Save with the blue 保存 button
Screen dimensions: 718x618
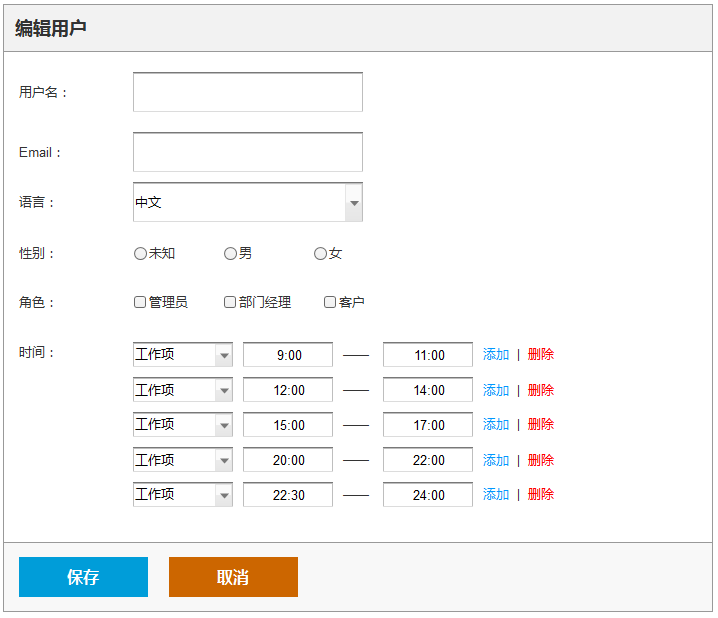point(83,577)
